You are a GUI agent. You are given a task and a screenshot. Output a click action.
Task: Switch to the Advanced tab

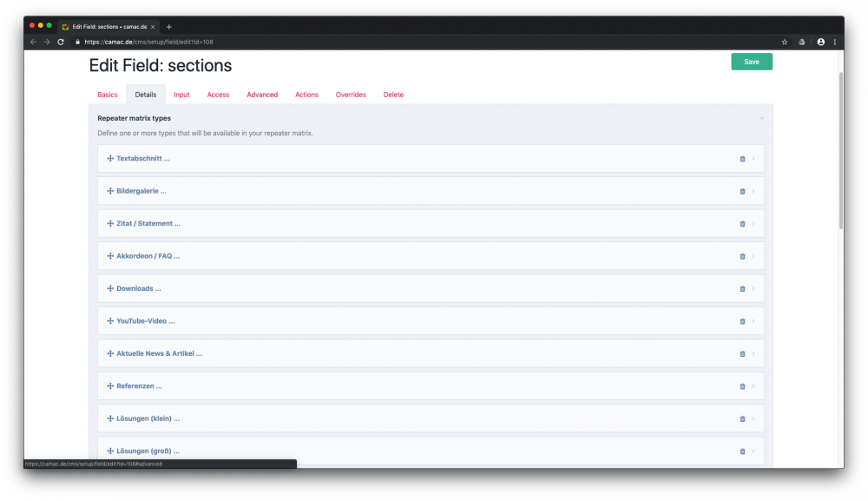(x=262, y=95)
